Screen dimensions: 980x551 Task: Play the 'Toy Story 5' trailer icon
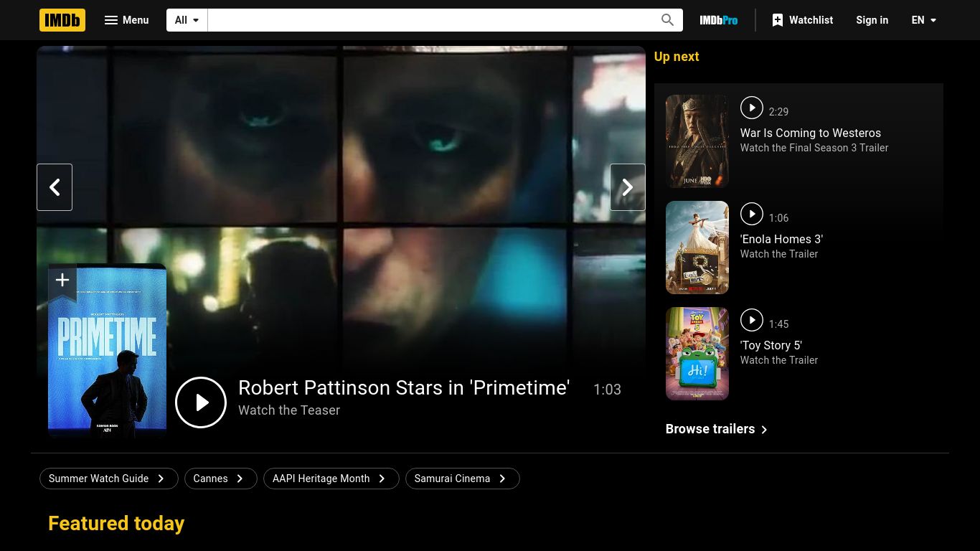(x=752, y=320)
